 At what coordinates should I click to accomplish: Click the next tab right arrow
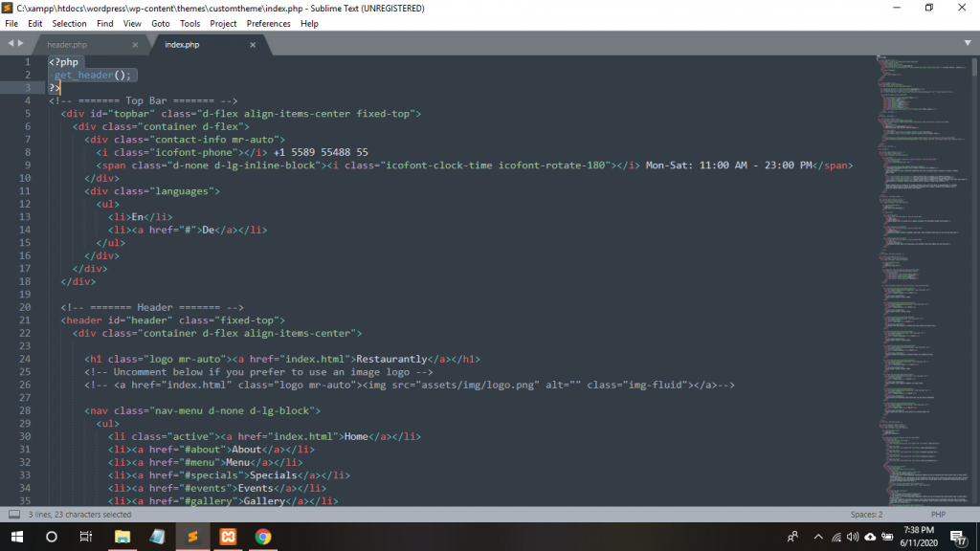tap(21, 43)
